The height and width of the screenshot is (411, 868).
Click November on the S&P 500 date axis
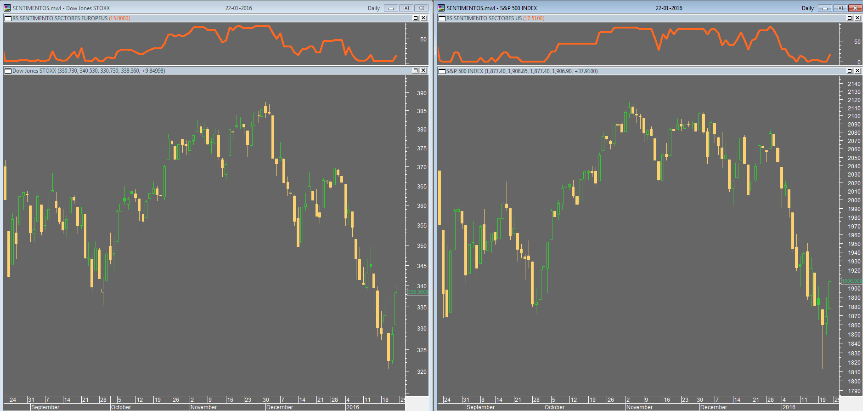click(x=640, y=407)
